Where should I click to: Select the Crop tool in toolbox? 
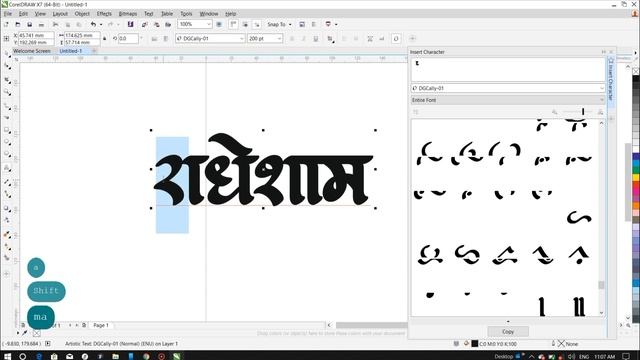pyautogui.click(x=7, y=80)
